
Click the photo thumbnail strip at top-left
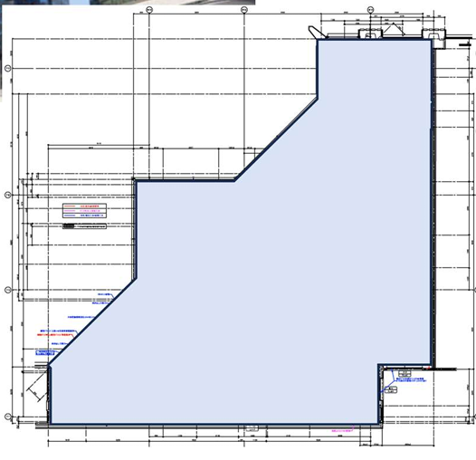point(128,2)
